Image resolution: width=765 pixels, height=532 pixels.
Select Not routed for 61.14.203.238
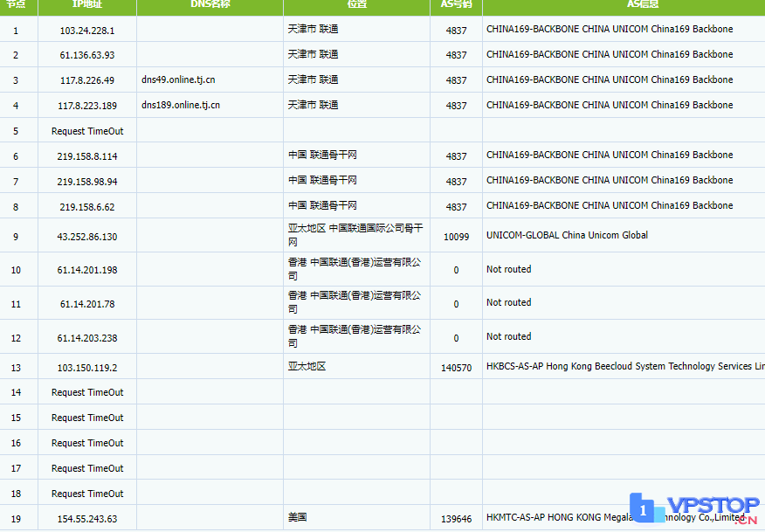coord(509,337)
